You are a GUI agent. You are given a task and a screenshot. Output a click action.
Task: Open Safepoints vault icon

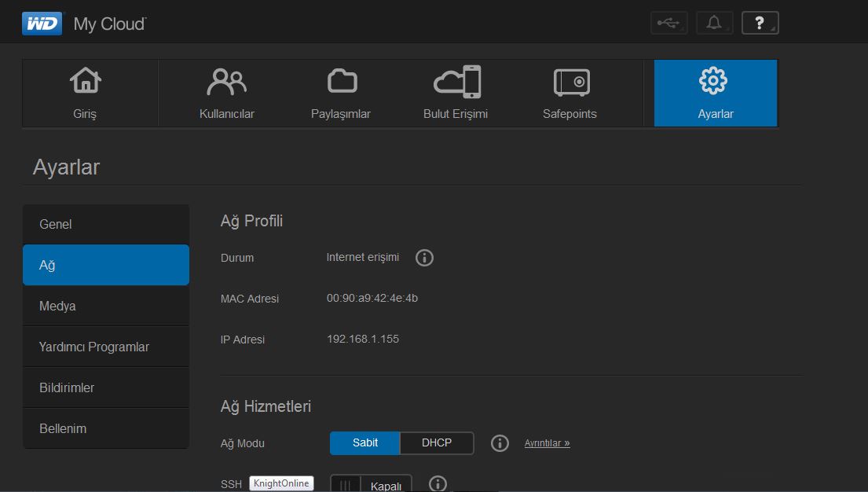click(570, 93)
